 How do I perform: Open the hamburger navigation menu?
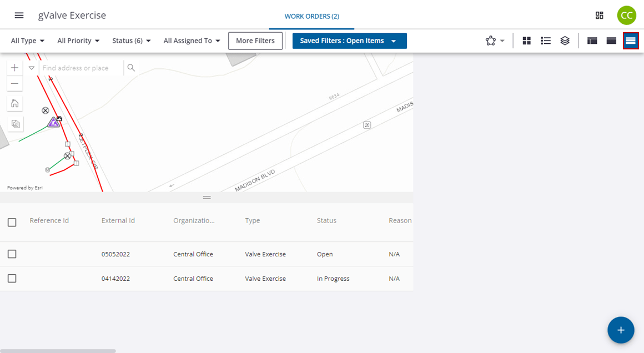click(19, 16)
